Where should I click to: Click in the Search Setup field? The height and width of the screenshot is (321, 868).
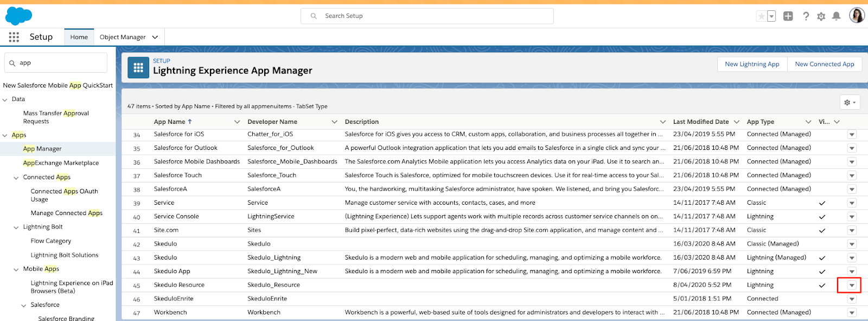[427, 16]
